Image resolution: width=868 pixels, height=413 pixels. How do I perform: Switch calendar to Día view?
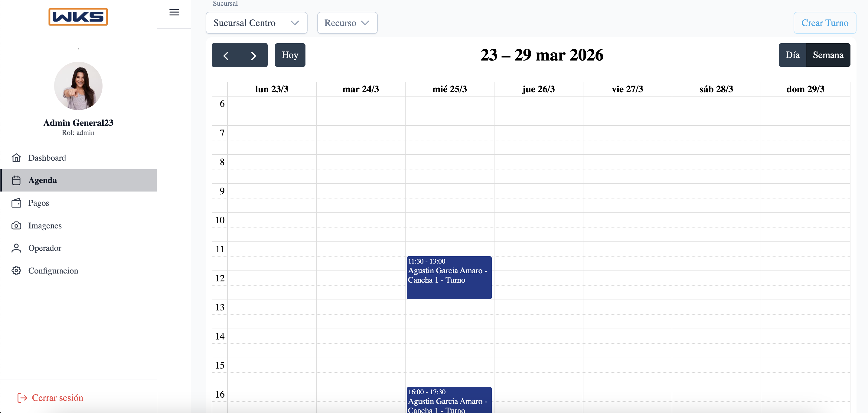click(x=792, y=55)
